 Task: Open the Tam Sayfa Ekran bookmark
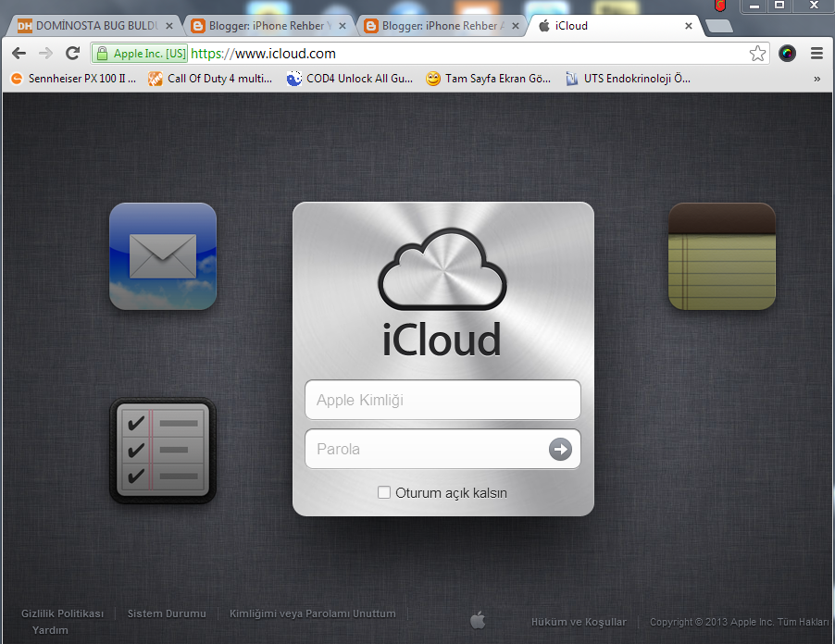click(489, 79)
